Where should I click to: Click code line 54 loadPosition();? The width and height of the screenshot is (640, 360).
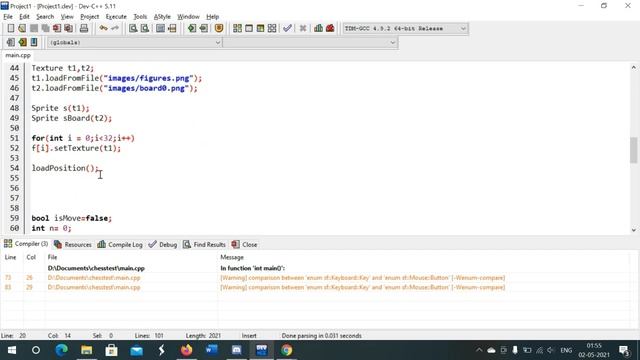[65, 168]
